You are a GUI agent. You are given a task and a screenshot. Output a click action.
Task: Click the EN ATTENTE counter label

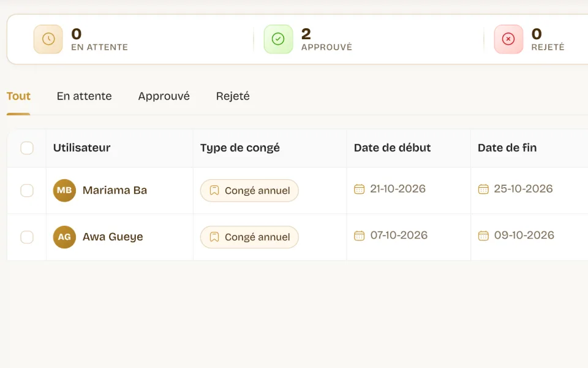[x=100, y=47]
